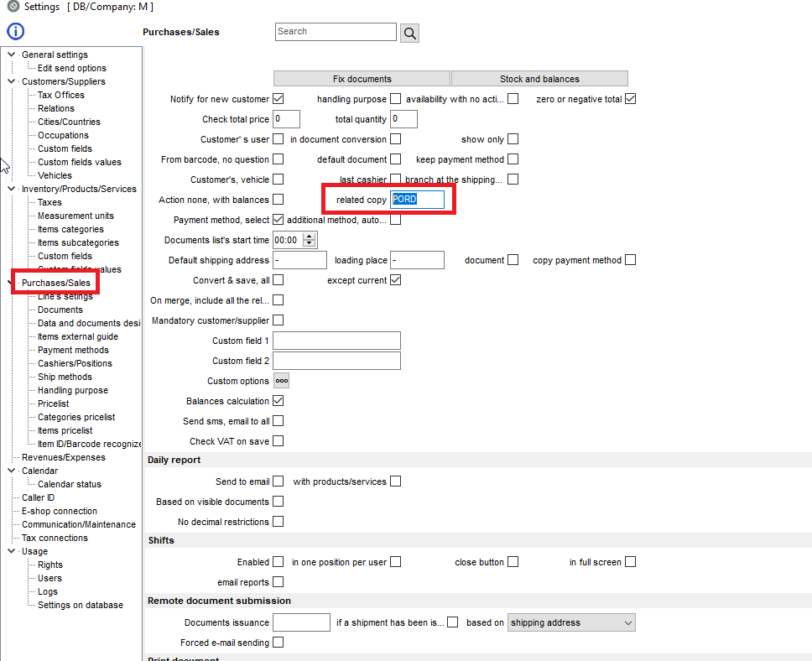Click the magnifier search icon button
Screen dimensions: 812x661
click(409, 33)
